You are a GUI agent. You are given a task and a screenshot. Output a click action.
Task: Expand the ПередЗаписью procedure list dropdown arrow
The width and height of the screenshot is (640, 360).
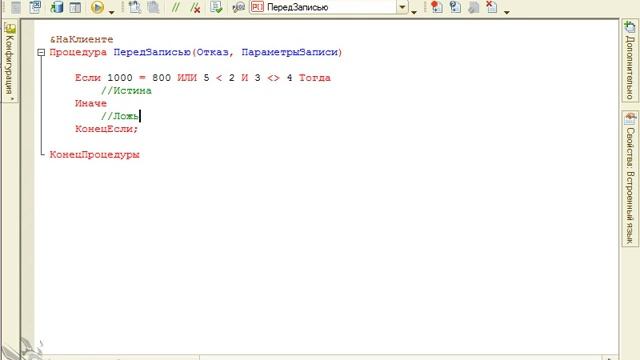click(402, 7)
